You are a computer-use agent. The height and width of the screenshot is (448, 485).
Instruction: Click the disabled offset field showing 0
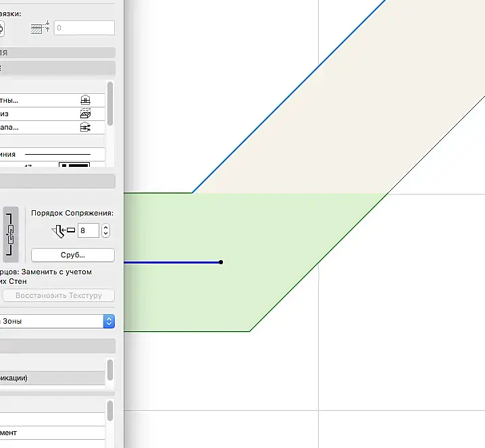tap(84, 28)
